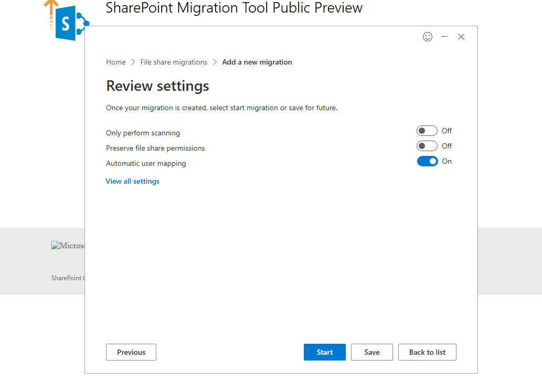Close the migration tool dialog
542x392 pixels.
click(461, 37)
